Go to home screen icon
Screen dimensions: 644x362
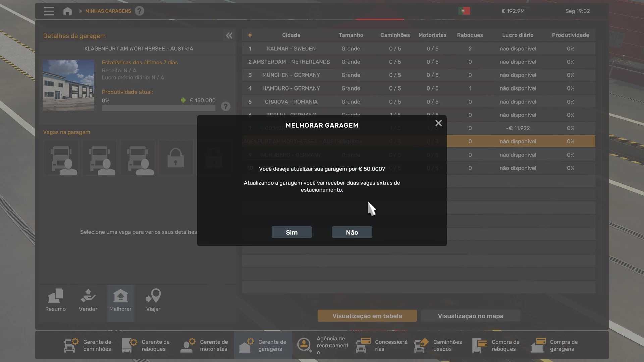point(67,11)
